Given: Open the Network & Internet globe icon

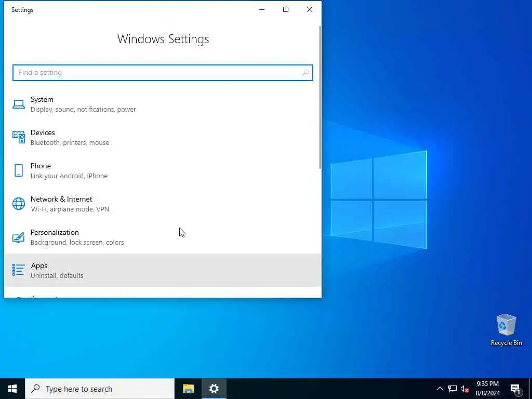Looking at the screenshot, I should click(x=19, y=204).
